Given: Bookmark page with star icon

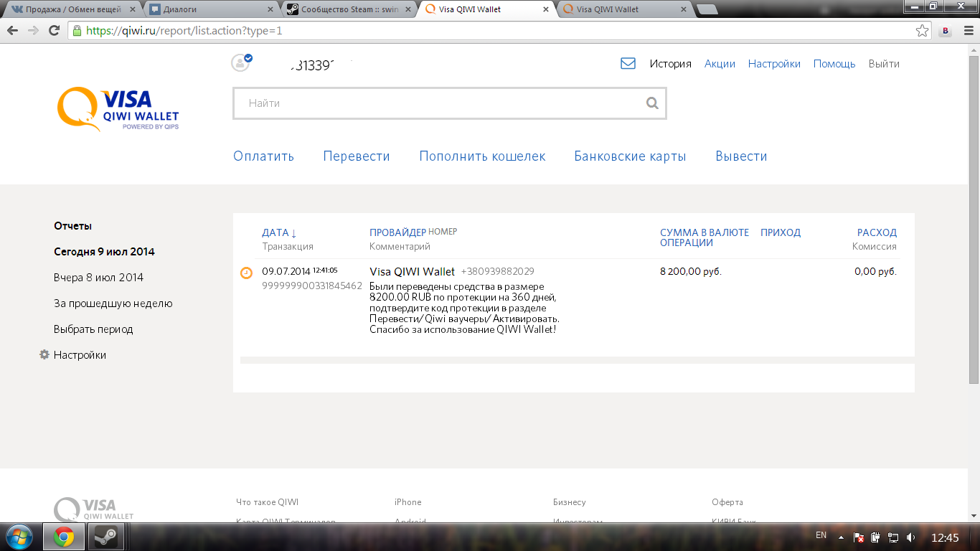Looking at the screenshot, I should point(922,31).
